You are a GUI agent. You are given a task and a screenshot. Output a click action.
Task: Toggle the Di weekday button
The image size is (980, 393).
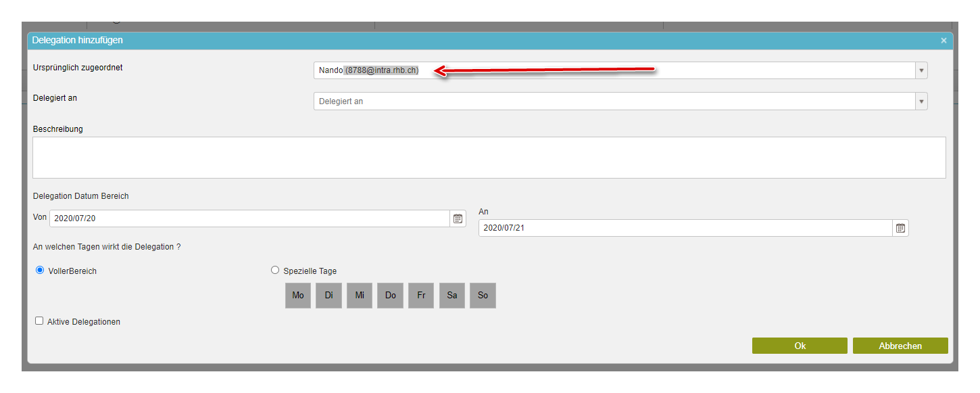[328, 296]
